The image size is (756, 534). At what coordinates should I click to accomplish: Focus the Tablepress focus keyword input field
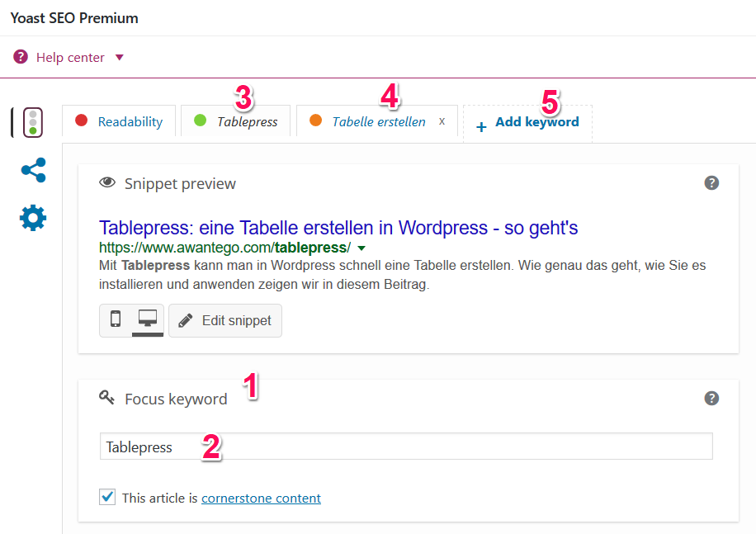coord(406,447)
